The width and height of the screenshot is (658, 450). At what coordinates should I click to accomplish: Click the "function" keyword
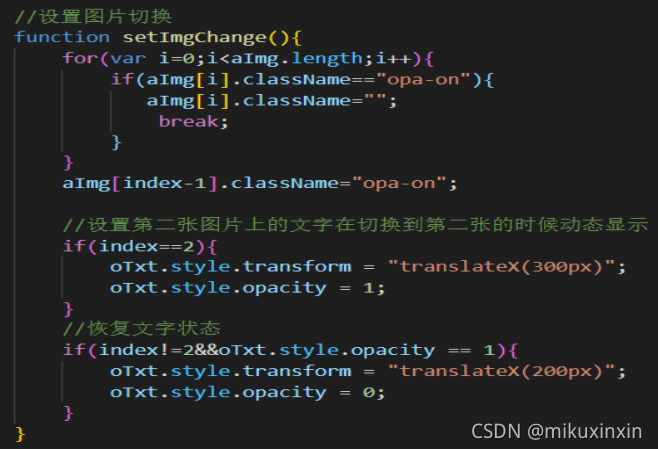point(62,37)
